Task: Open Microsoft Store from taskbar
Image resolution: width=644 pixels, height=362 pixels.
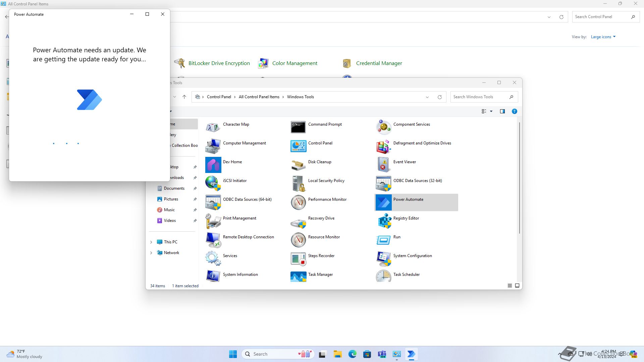Action: (367, 354)
